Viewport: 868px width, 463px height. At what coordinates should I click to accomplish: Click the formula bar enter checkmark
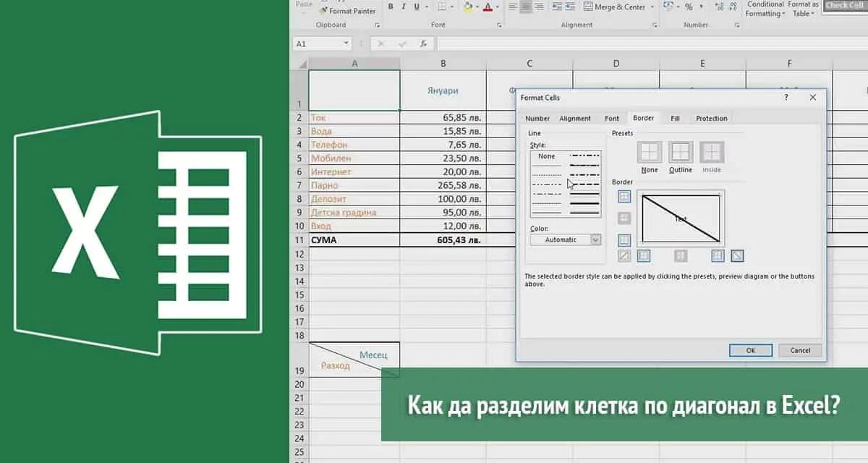click(402, 43)
